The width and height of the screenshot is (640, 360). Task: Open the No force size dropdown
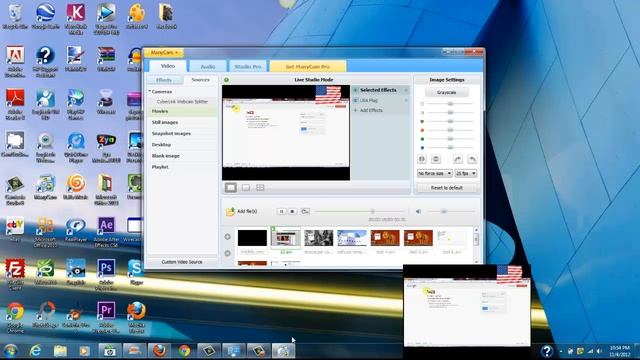pyautogui.click(x=434, y=173)
